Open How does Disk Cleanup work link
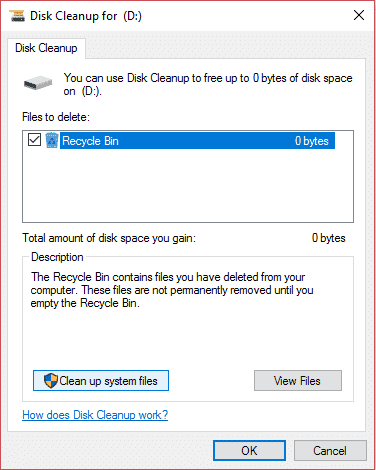This screenshot has height=470, width=376. pos(95,415)
